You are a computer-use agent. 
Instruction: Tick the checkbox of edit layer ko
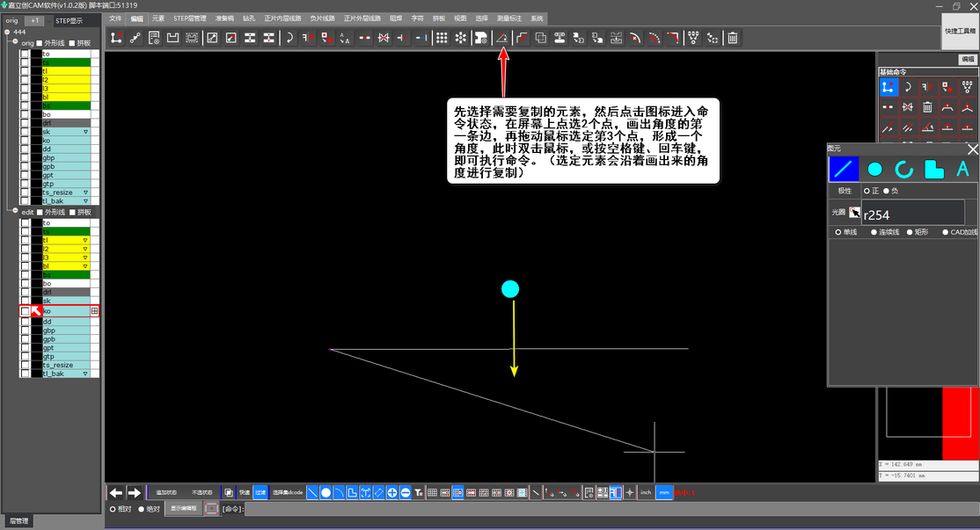[25, 311]
